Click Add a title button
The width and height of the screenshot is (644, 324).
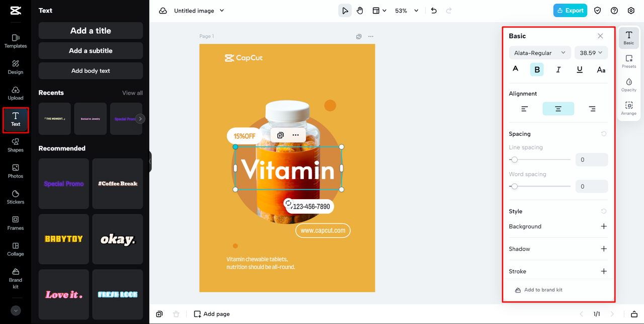[91, 31]
